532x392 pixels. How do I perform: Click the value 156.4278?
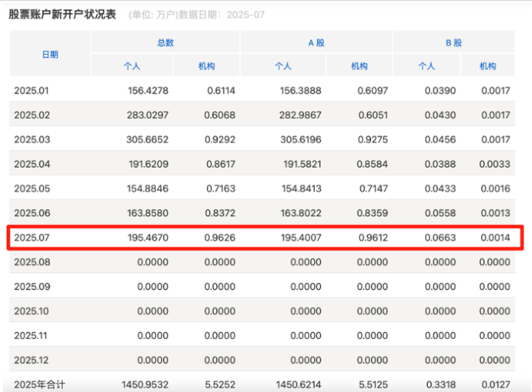[x=148, y=91]
